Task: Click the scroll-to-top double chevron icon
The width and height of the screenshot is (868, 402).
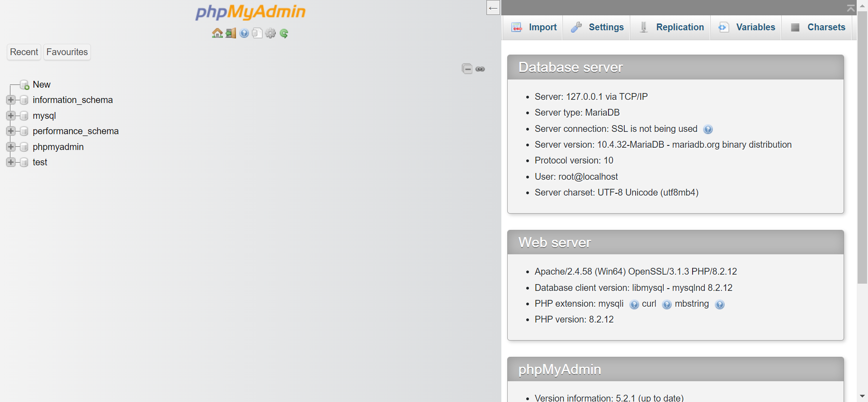Action: pos(850,8)
